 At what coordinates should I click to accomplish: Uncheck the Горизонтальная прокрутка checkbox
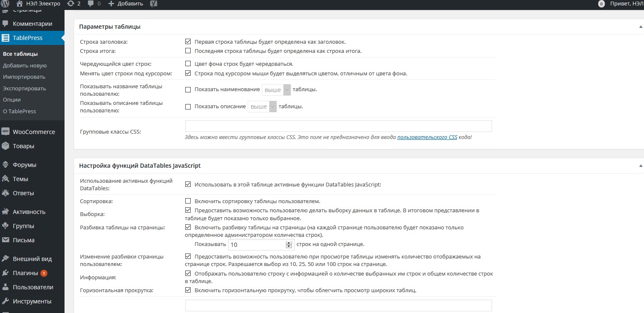point(188,290)
